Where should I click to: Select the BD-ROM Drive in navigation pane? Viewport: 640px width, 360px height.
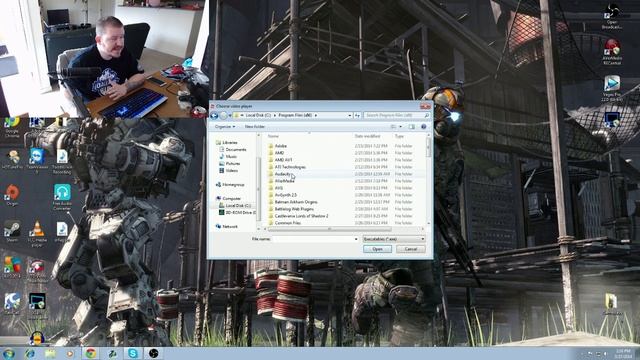click(240, 213)
